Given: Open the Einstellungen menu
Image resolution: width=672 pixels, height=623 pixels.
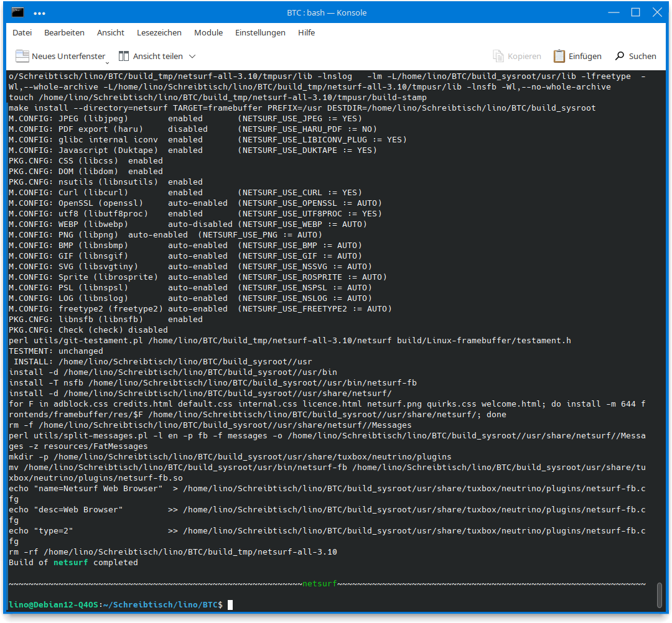Looking at the screenshot, I should [x=260, y=32].
